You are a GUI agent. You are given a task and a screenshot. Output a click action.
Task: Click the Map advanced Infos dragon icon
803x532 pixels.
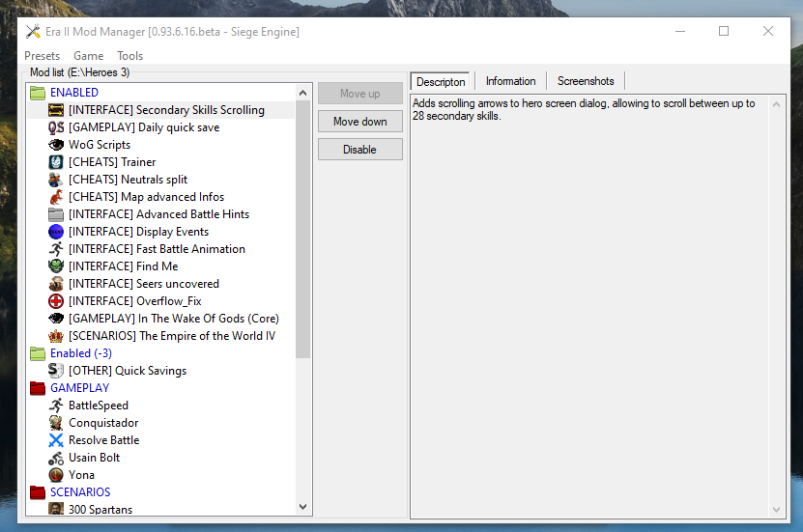[x=56, y=197]
